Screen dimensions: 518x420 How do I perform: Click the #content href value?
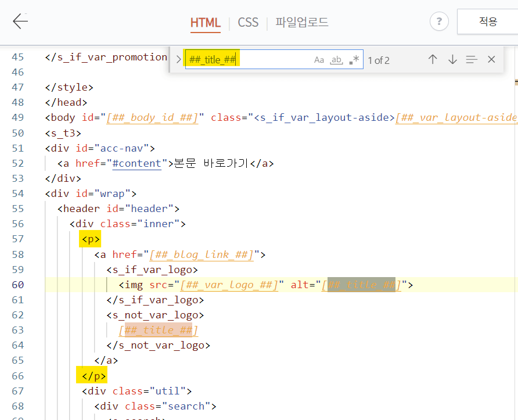(x=136, y=163)
